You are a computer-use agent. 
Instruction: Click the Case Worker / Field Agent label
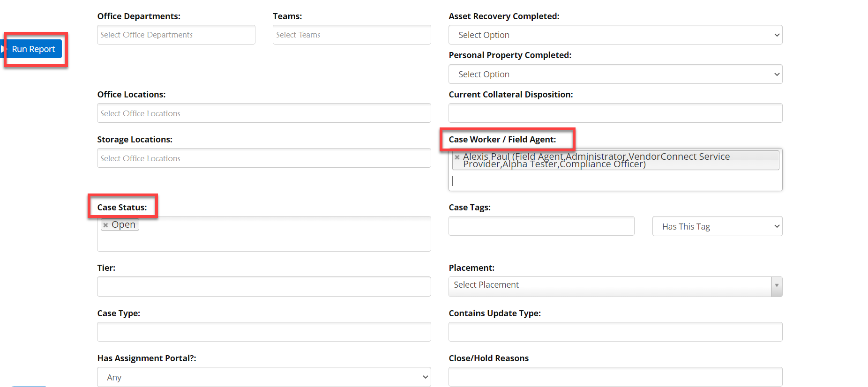(502, 139)
